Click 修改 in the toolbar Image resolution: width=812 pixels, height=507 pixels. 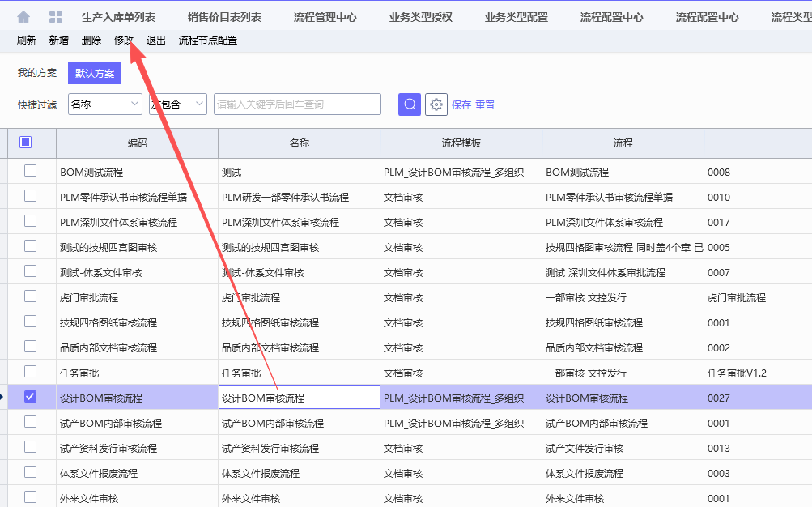tap(123, 40)
